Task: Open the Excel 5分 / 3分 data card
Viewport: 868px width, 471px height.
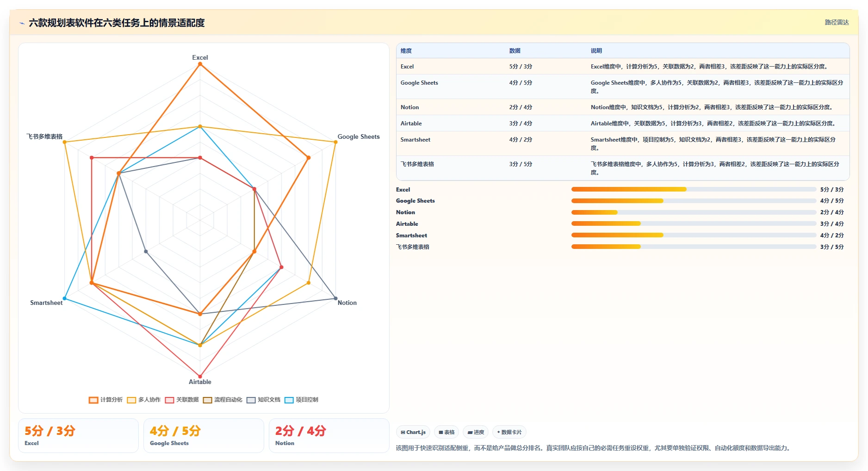Action: click(78, 436)
